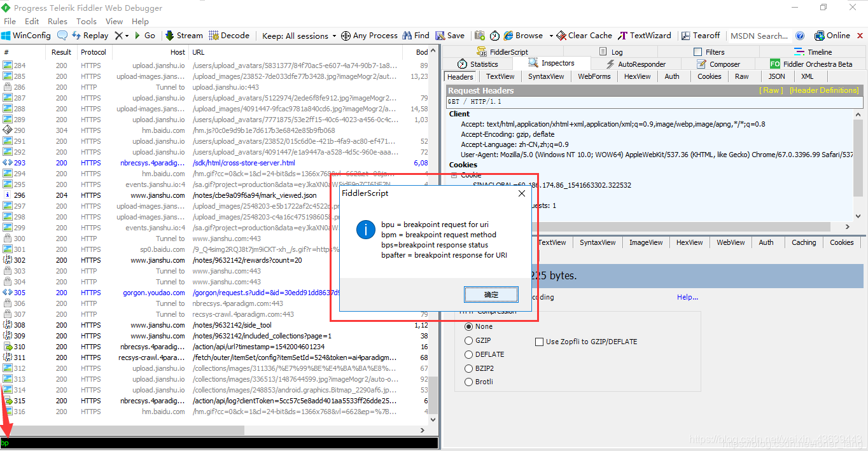Toggle Stream mode in toolbar

tap(184, 36)
